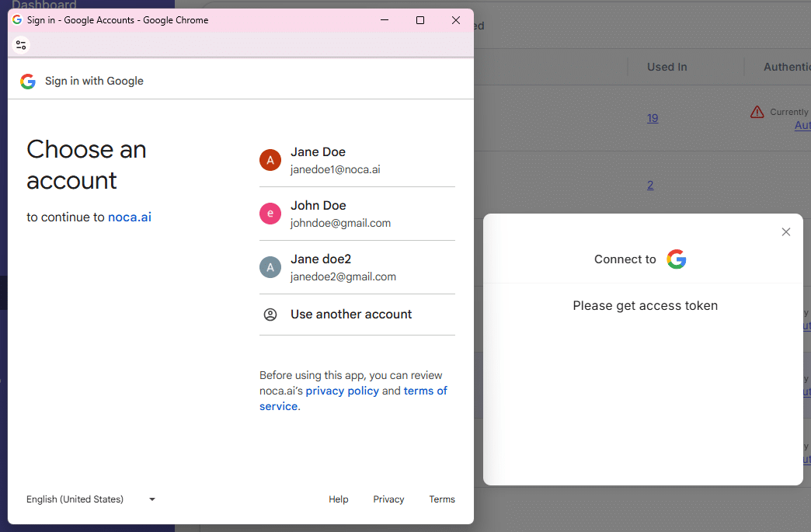Maximize the Google sign-in popup window
This screenshot has height=532, width=811.
pyautogui.click(x=420, y=20)
